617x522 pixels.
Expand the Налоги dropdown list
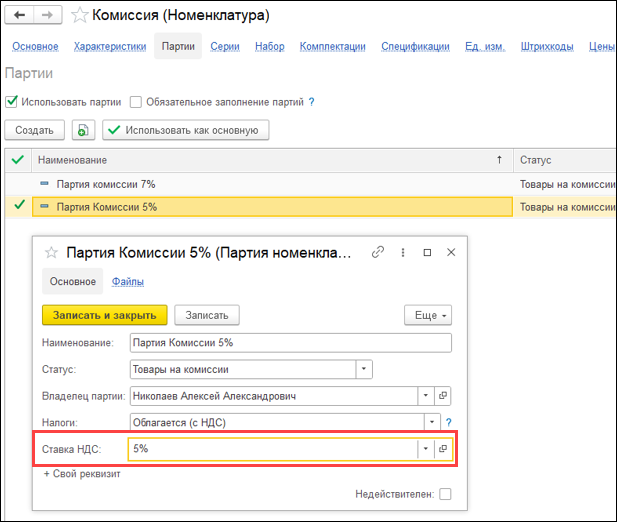point(432,422)
